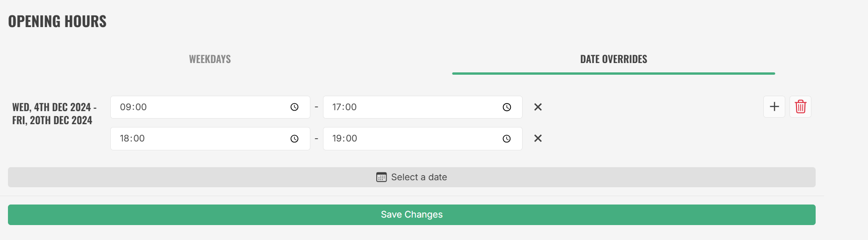Focus the 18:00 start time field
Viewport: 868px width, 240px height.
(210, 139)
